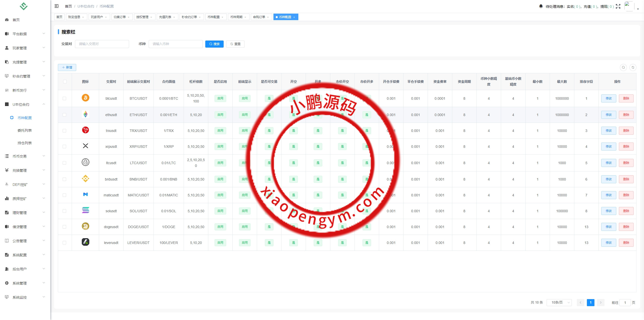Image resolution: width=644 pixels, height=320 pixels.
Task: Click the Bitcoin coin icon
Action: [86, 98]
